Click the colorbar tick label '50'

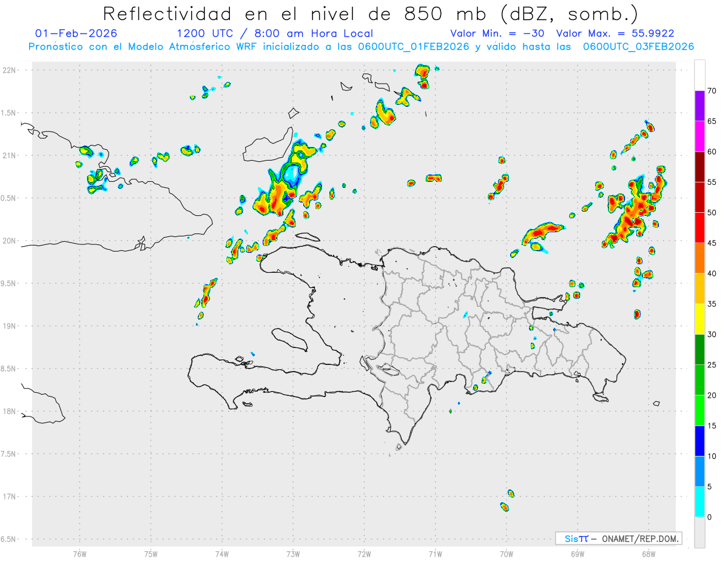coord(712,213)
